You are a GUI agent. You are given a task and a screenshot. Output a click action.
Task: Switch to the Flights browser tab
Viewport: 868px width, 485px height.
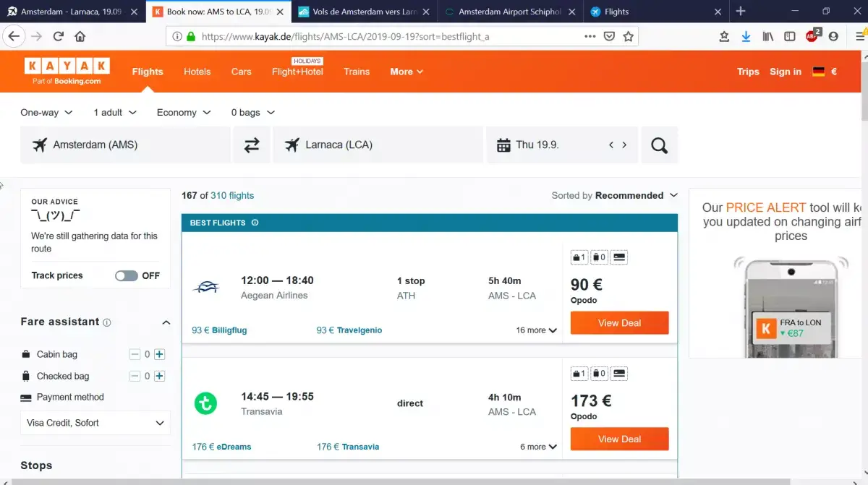coord(655,12)
